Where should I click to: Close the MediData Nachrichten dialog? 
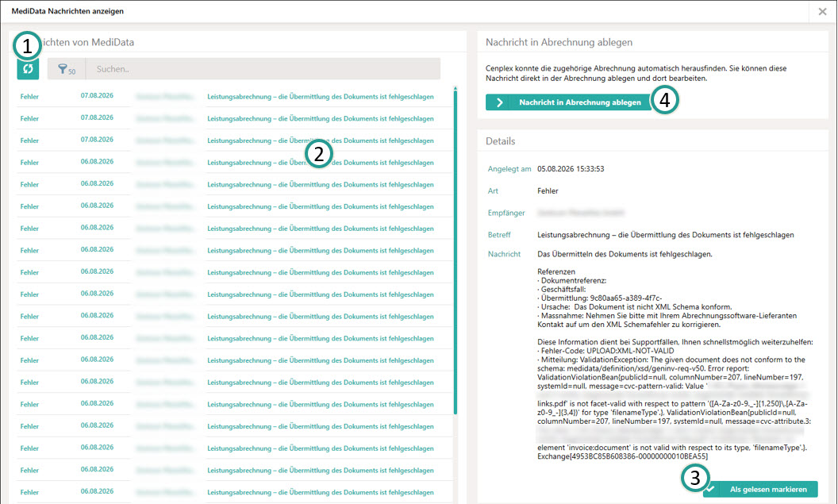pos(822,11)
